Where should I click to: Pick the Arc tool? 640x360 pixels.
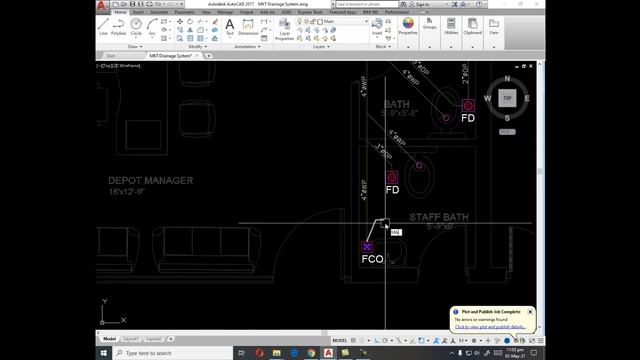[x=152, y=27]
